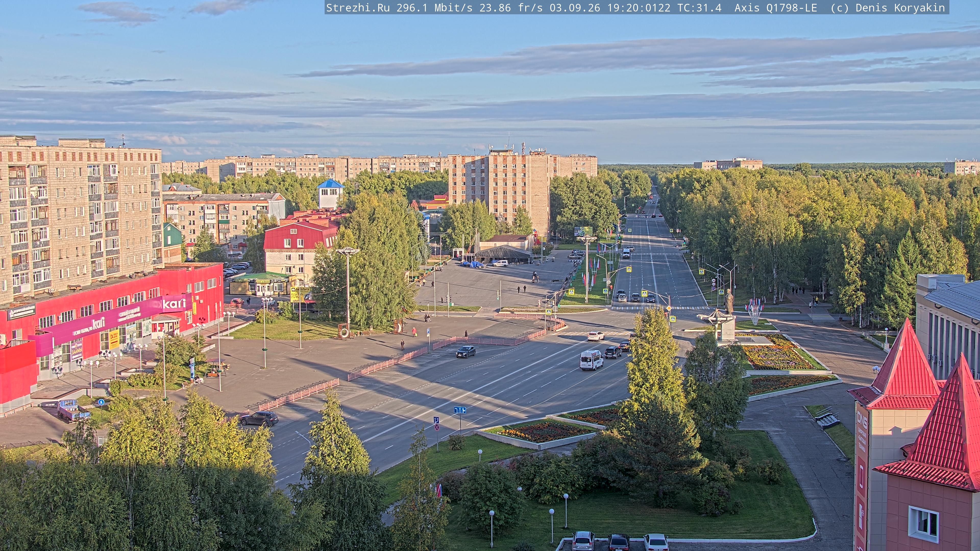
Task: Select the white car at the crosswalk
Action: (596, 336)
